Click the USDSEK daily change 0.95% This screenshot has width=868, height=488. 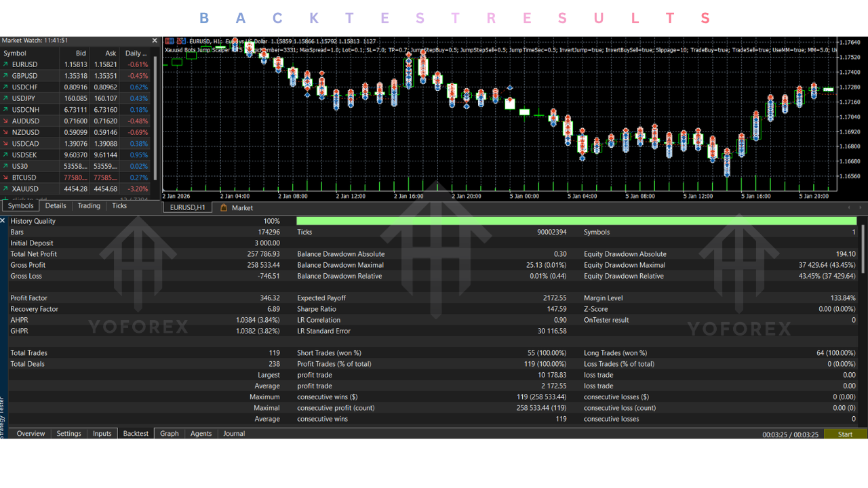(x=139, y=155)
